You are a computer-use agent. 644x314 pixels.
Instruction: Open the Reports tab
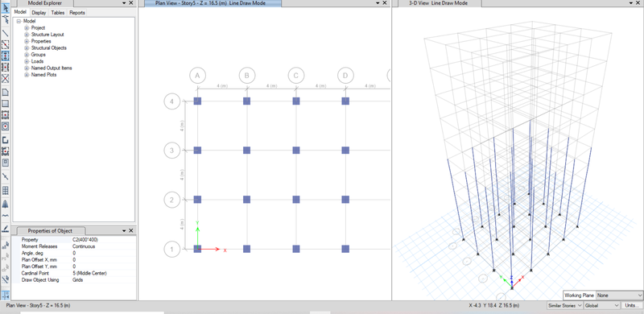pyautogui.click(x=76, y=13)
